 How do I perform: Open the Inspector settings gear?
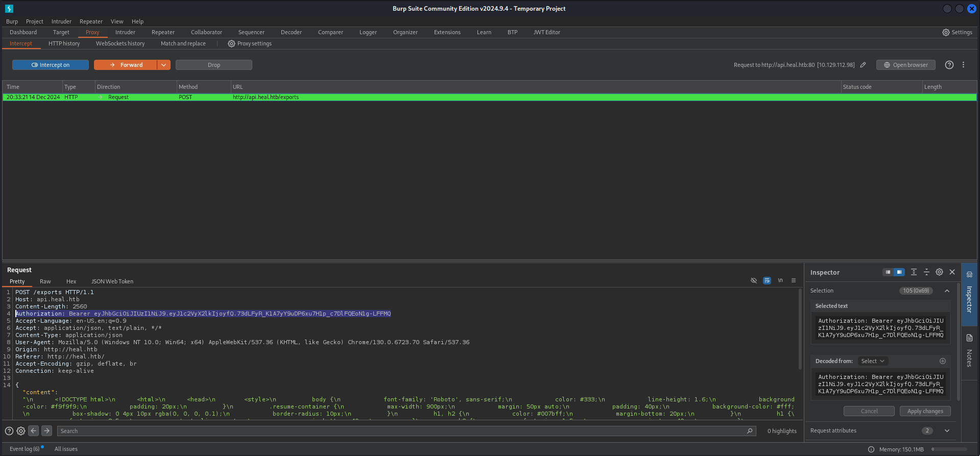[x=939, y=272]
